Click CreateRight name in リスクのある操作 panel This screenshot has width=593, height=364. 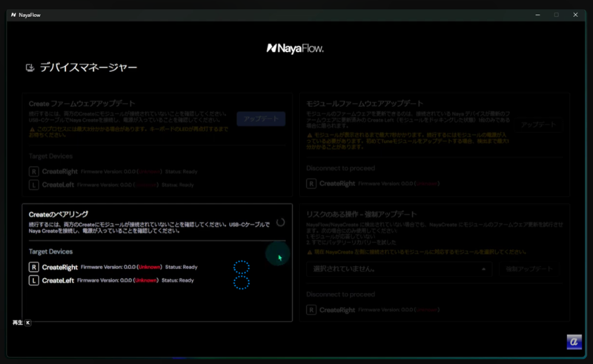[337, 310]
